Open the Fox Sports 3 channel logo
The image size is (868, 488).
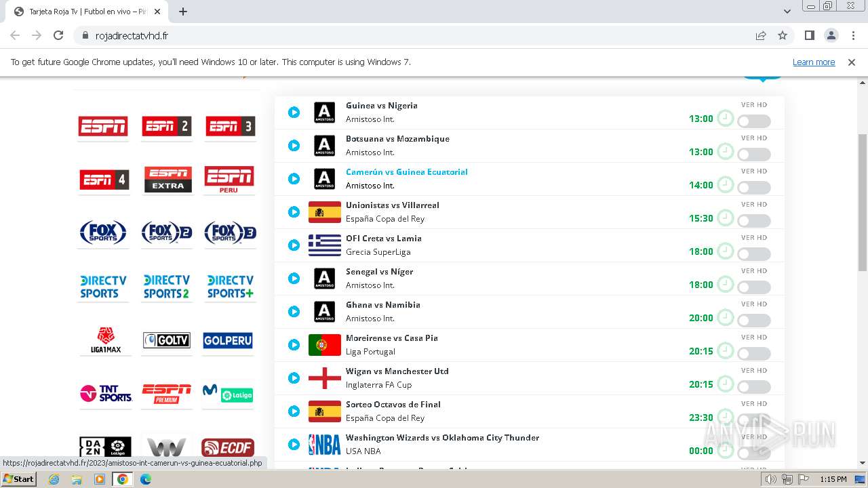tap(230, 232)
